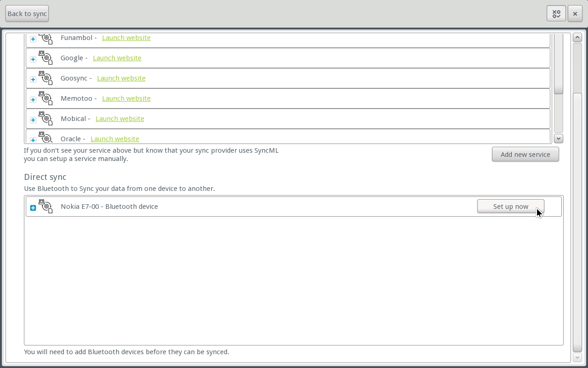
Task: Select the Oracle service name text
Action: point(71,139)
